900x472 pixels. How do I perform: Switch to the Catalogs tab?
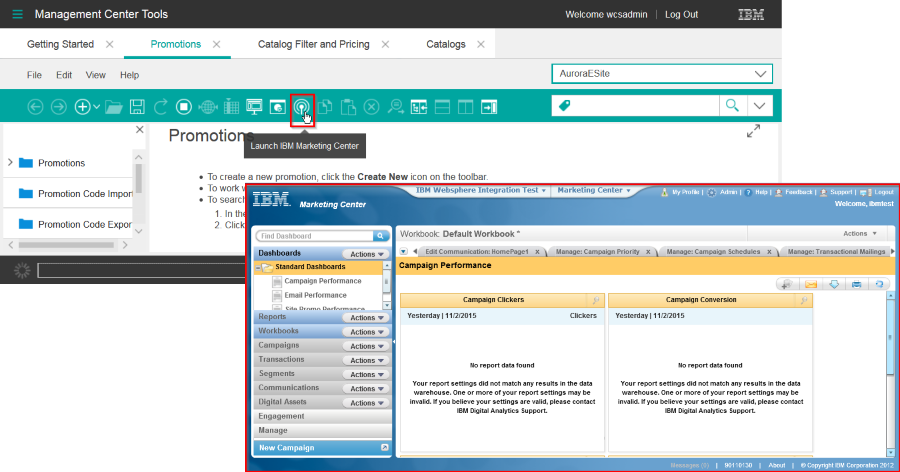tap(445, 44)
